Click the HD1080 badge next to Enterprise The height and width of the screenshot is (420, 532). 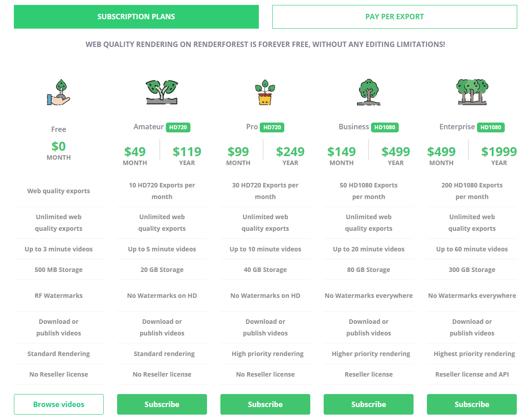point(490,127)
